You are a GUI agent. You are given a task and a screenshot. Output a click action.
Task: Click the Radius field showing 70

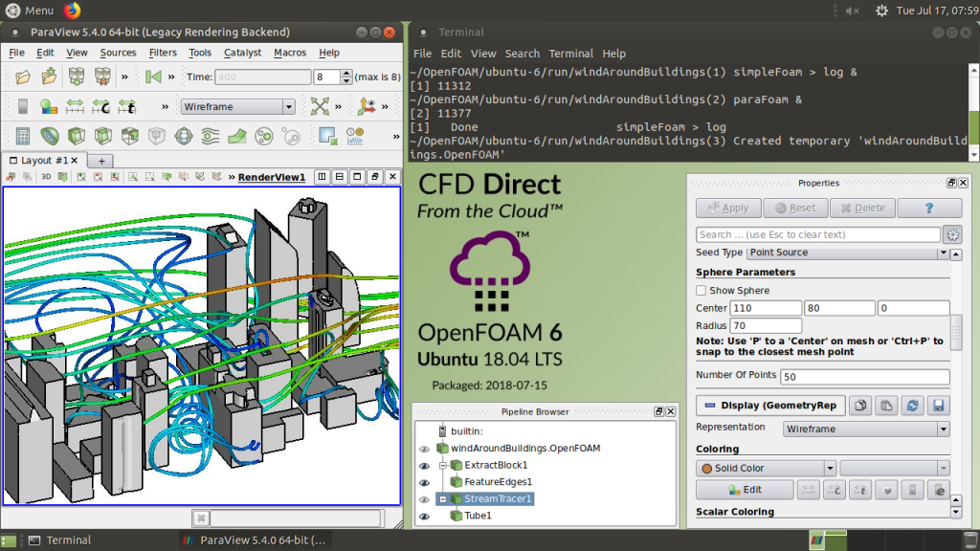pos(766,325)
